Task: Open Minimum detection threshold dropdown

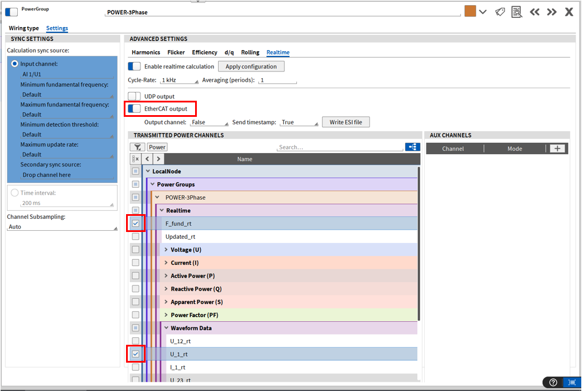Action: pos(67,134)
